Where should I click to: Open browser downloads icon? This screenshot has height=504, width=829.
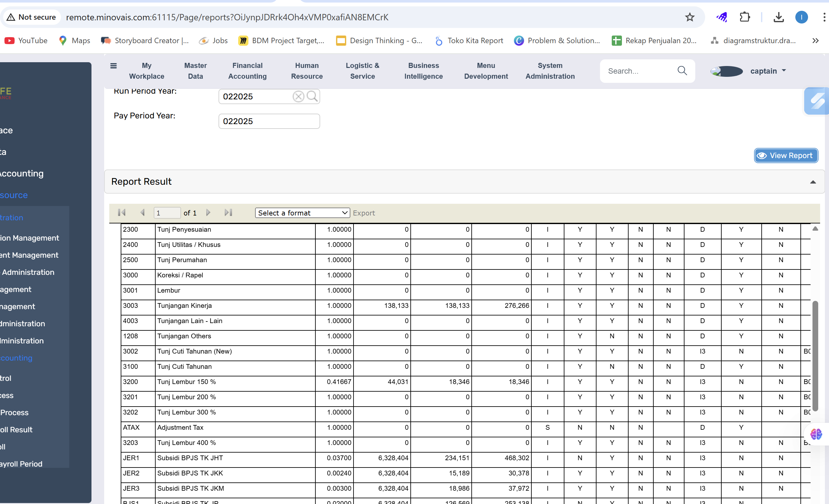(x=778, y=17)
